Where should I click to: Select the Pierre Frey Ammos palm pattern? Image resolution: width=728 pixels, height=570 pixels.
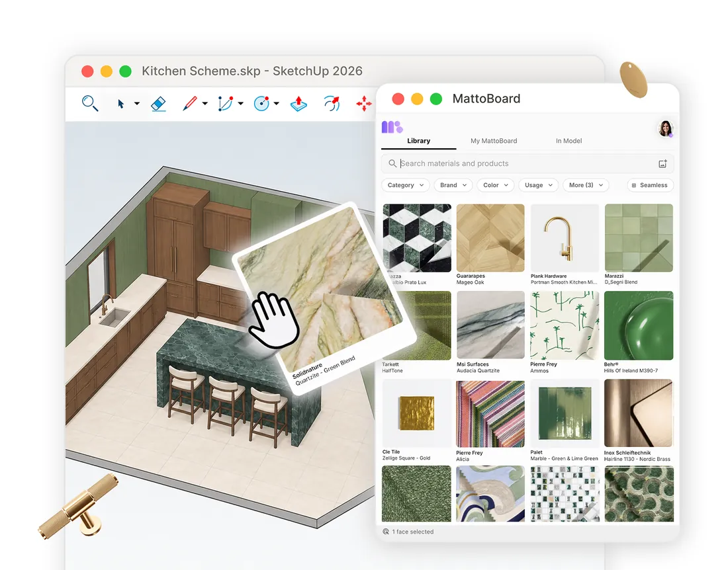565,325
